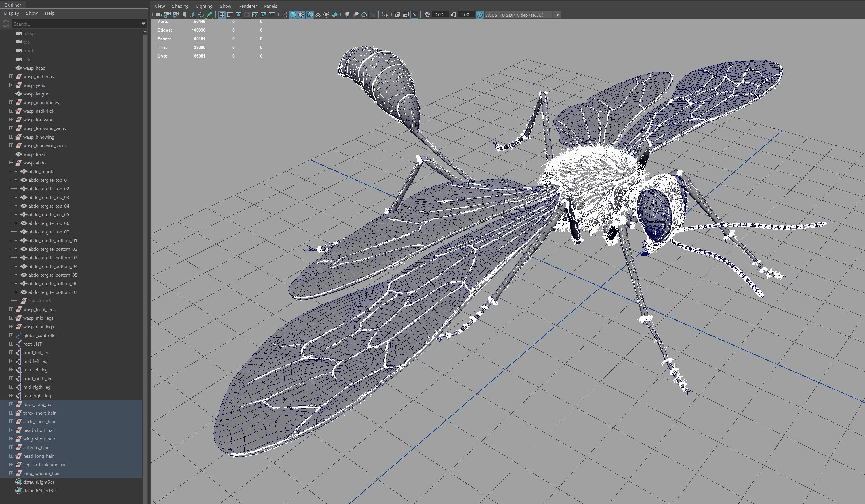Toggle X-Ray joints icon
Viewport: 865px width, 504px height.
(x=414, y=15)
